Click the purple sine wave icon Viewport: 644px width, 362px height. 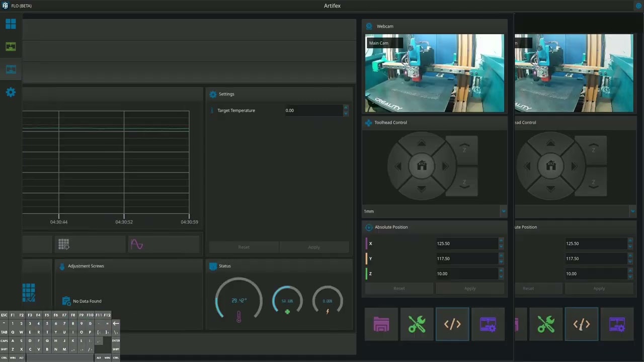(137, 244)
